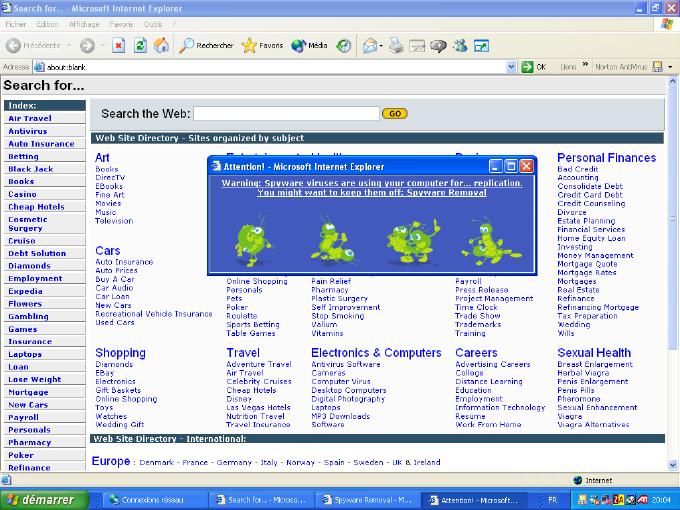The image size is (680, 510).
Task: Click the Print icon in toolbar
Action: 396,45
